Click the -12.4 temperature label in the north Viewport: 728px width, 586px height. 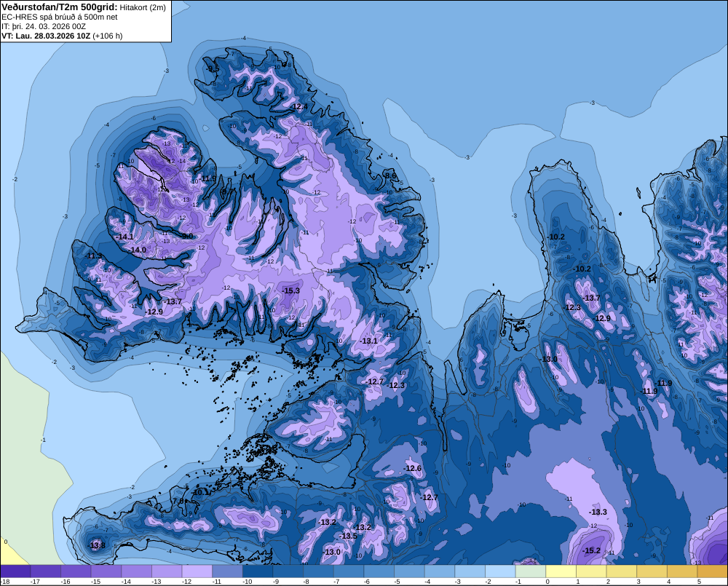(298, 107)
